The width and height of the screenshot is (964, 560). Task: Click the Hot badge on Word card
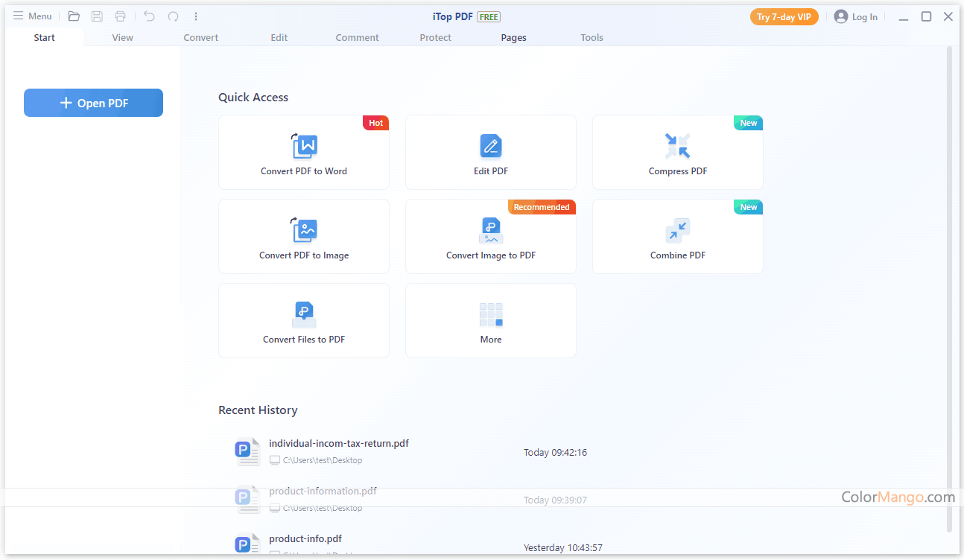[376, 123]
